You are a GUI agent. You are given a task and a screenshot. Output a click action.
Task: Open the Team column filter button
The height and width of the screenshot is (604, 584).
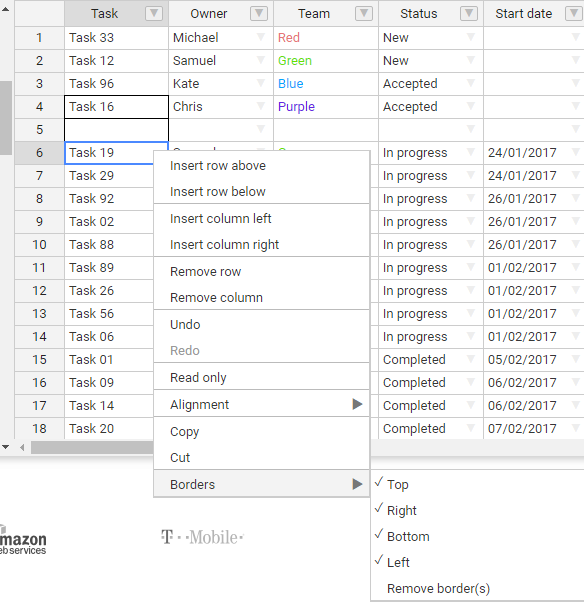364,13
